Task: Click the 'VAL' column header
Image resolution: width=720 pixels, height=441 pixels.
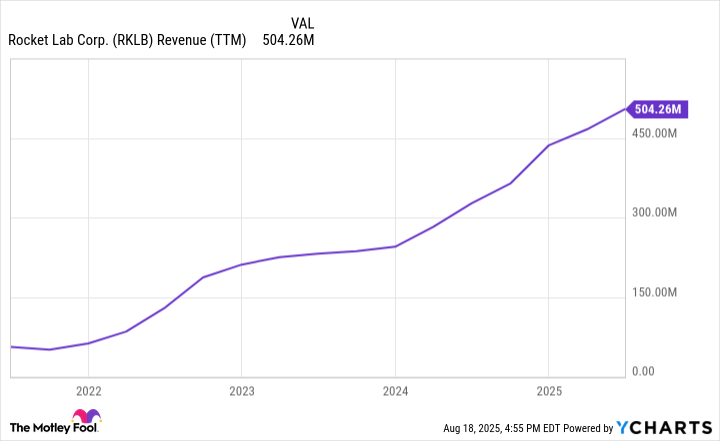Action: (x=302, y=23)
